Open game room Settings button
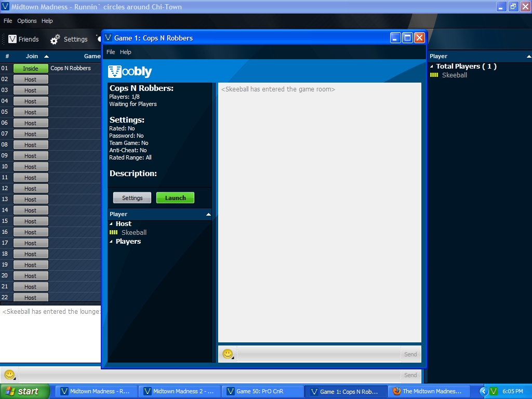 (132, 198)
